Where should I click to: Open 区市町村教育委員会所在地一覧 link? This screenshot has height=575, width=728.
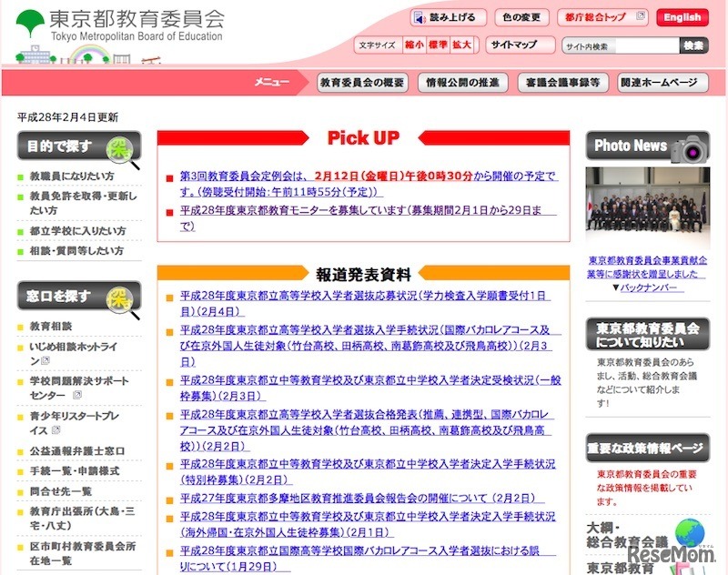[83, 553]
